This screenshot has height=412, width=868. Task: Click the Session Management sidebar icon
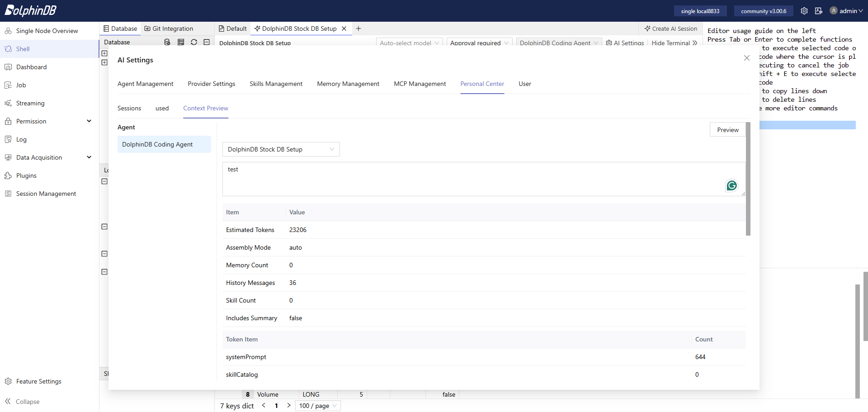click(x=8, y=194)
